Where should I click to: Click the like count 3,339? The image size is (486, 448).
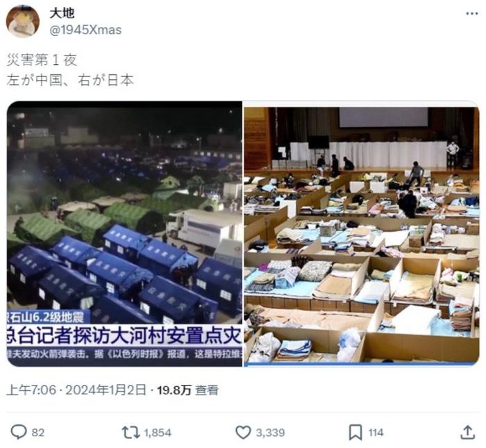click(x=270, y=433)
